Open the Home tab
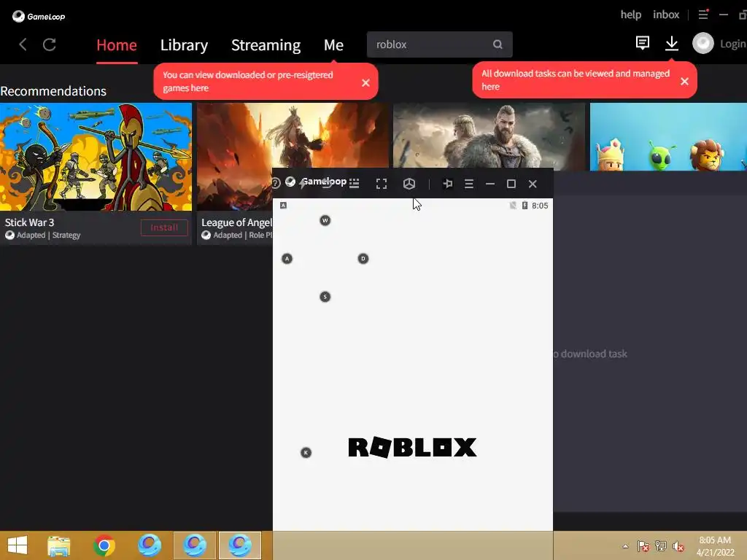This screenshot has width=747, height=560. point(117,44)
